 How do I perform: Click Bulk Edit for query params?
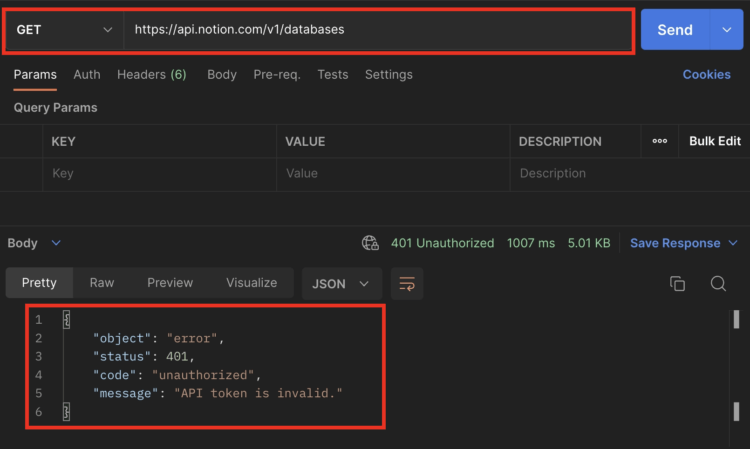click(714, 141)
